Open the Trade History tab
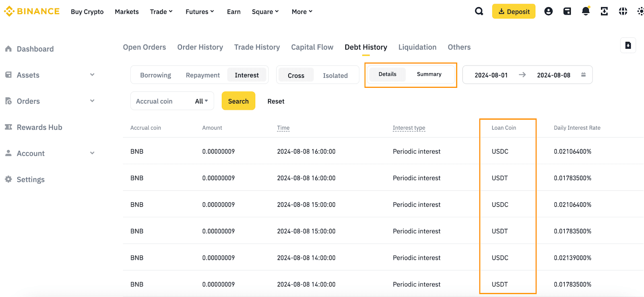The image size is (644, 297). pos(257,47)
